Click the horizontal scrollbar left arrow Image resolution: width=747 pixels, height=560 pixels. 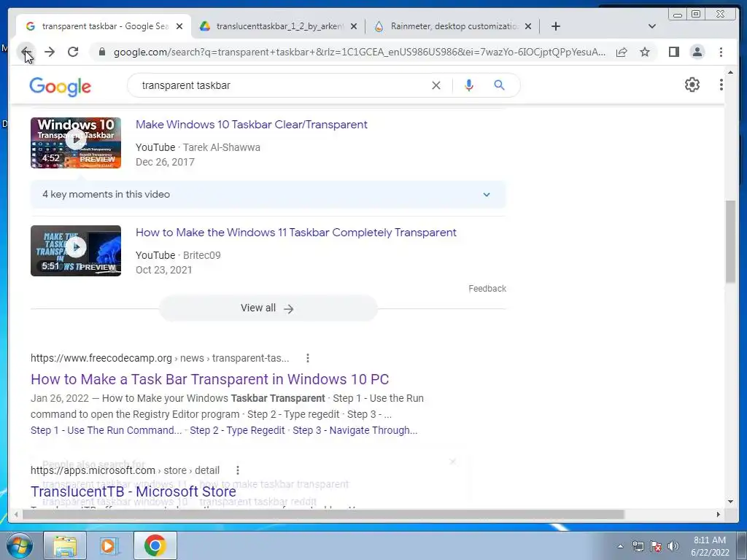click(16, 515)
